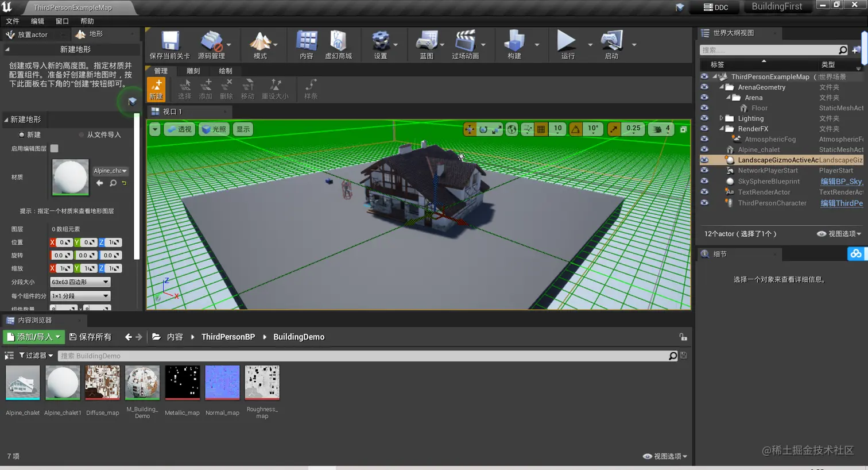The width and height of the screenshot is (868, 470).
Task: Toggle grid snapping in viewport
Action: point(541,129)
